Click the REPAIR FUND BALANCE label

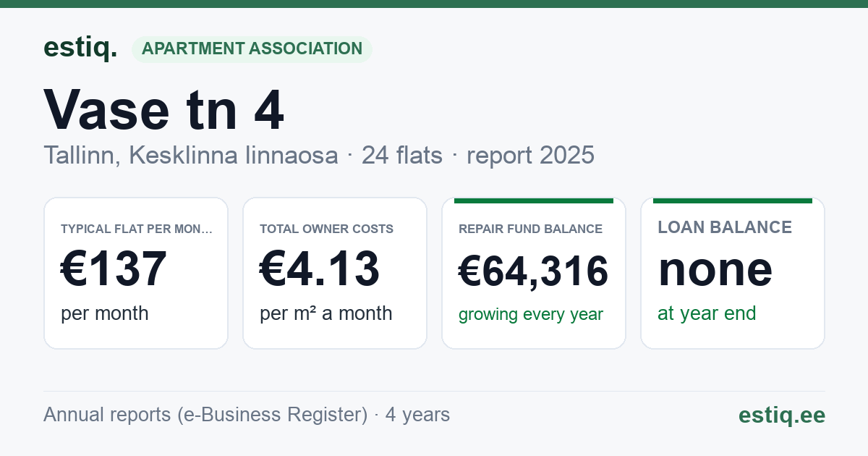pyautogui.click(x=530, y=229)
